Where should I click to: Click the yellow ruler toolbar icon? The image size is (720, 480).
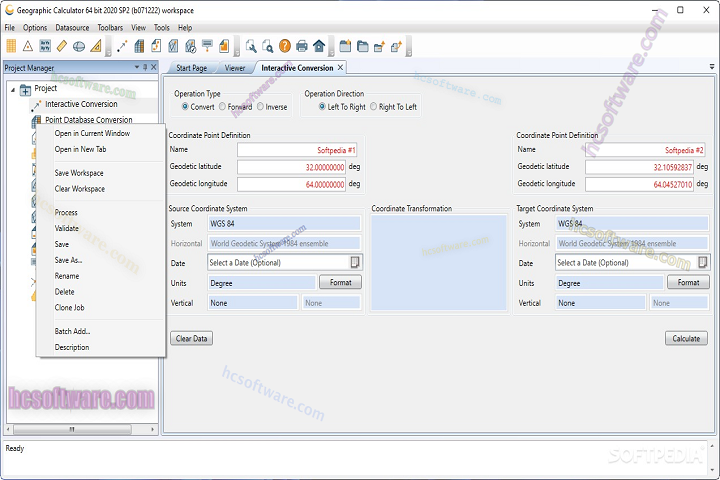tap(61, 46)
